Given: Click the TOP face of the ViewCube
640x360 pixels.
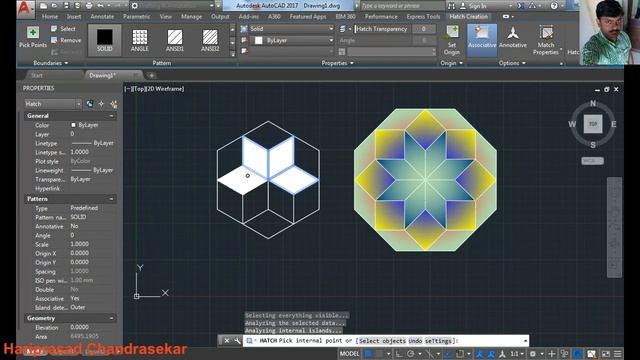Looking at the screenshot, I should (x=593, y=124).
